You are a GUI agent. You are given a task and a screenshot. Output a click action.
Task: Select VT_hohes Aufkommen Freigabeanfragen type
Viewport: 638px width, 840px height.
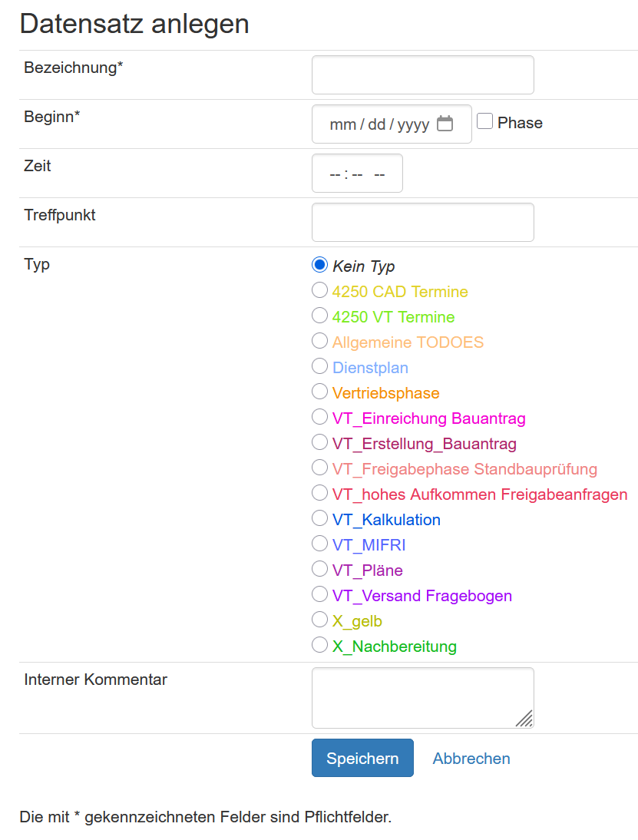pos(319,492)
